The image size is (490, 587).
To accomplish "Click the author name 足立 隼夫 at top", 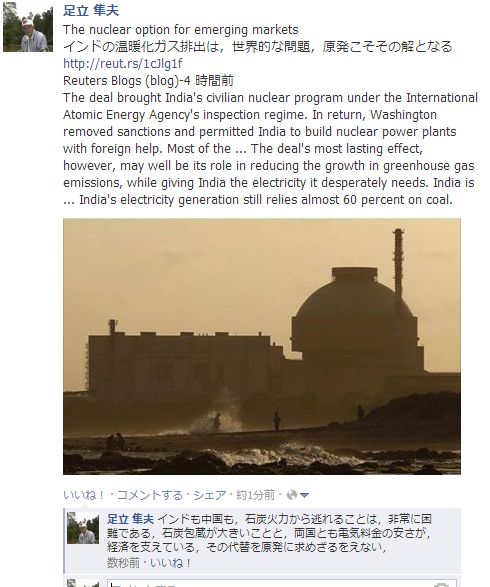I will pyautogui.click(x=91, y=10).
